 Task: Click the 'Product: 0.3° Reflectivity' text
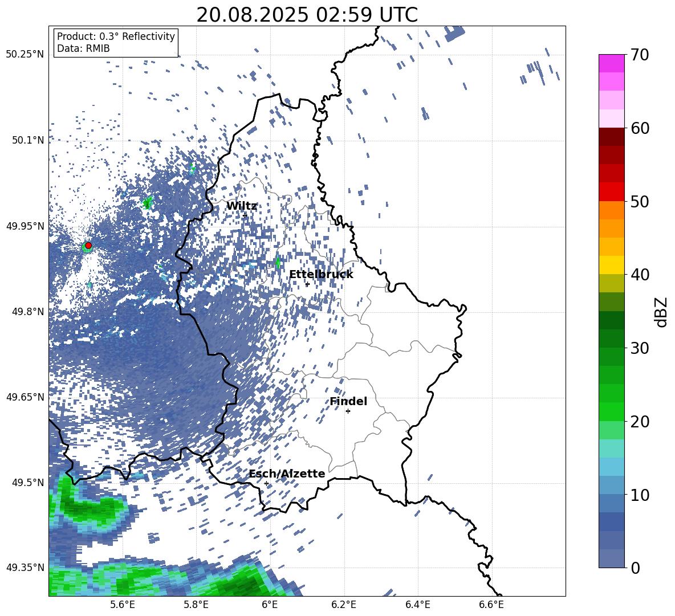point(116,36)
